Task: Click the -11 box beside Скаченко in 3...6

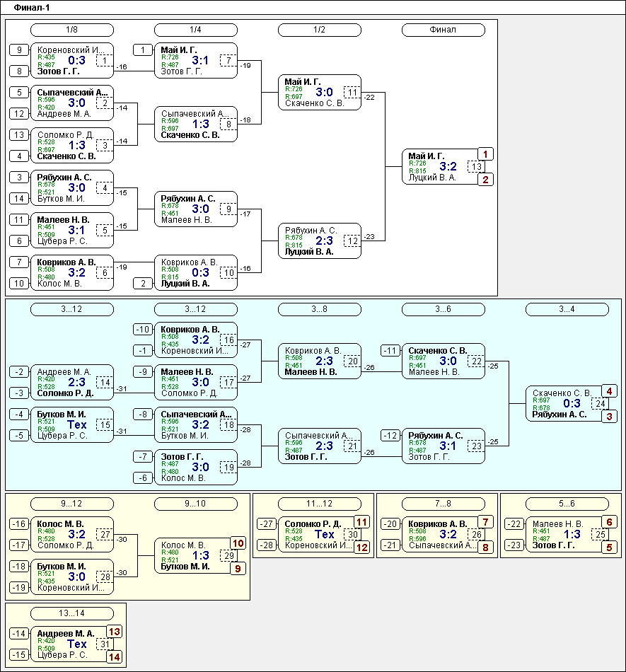Action: point(390,351)
